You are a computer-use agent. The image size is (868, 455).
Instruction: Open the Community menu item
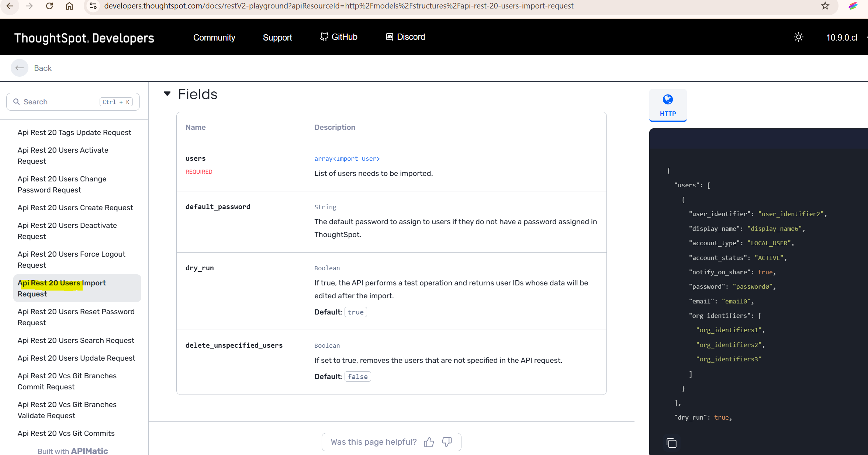214,37
